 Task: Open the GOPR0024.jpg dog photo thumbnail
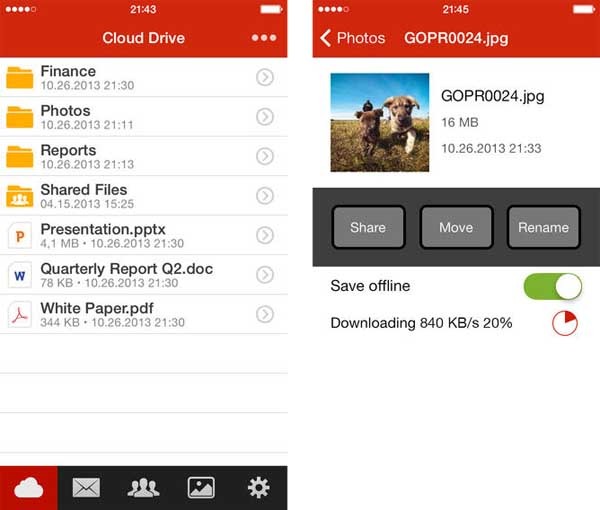coord(379,122)
